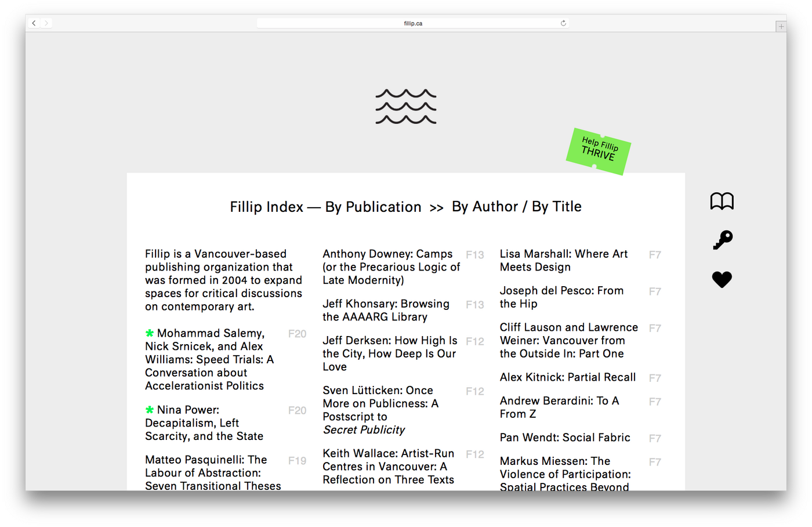Click the browser forward arrow

[x=46, y=23]
